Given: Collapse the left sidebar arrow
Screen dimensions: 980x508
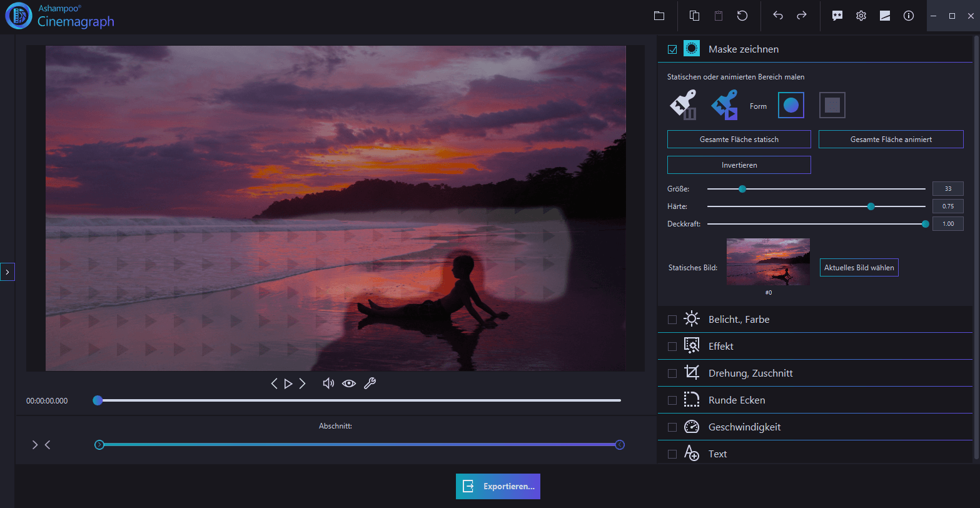Looking at the screenshot, I should 8,272.
